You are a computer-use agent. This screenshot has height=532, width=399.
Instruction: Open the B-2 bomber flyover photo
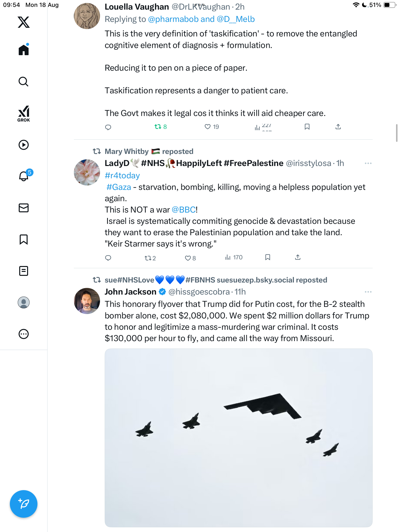coord(238,438)
